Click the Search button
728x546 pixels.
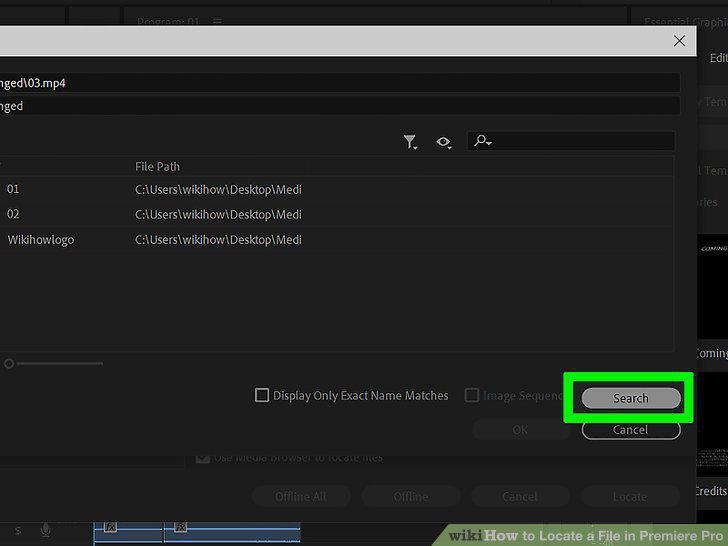click(631, 398)
